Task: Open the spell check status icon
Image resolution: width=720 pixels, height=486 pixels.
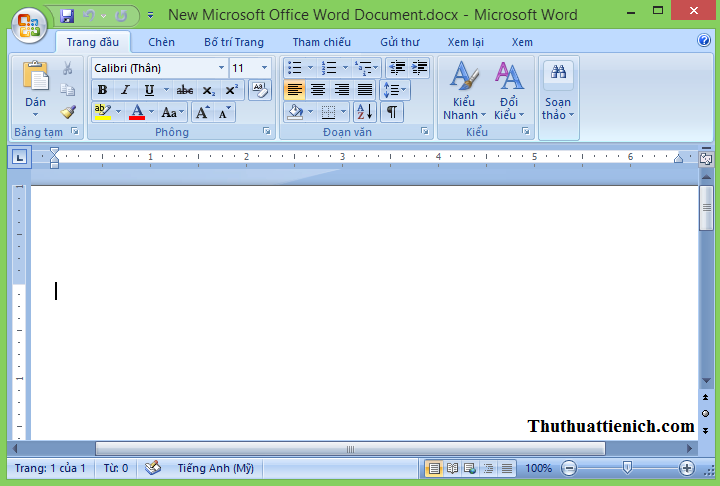Action: pyautogui.click(x=153, y=467)
